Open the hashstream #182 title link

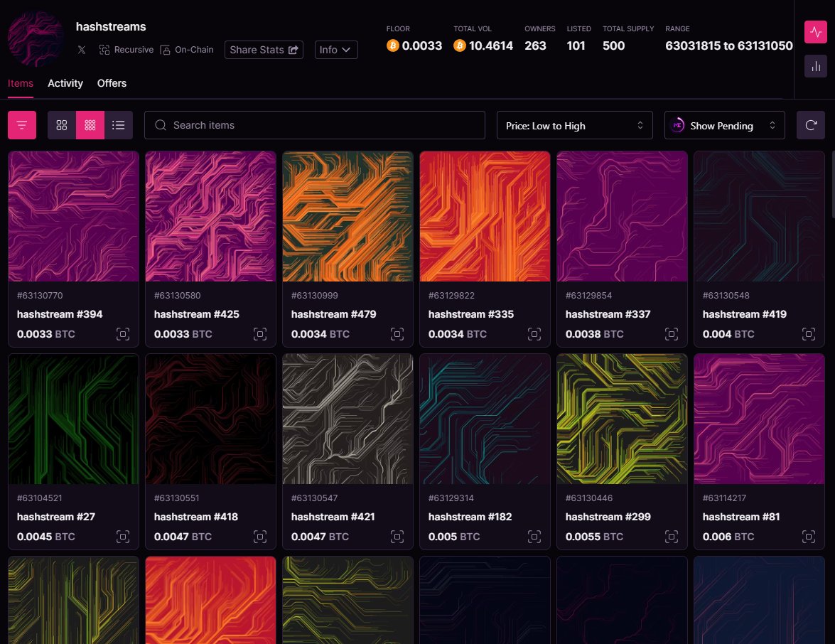[470, 517]
